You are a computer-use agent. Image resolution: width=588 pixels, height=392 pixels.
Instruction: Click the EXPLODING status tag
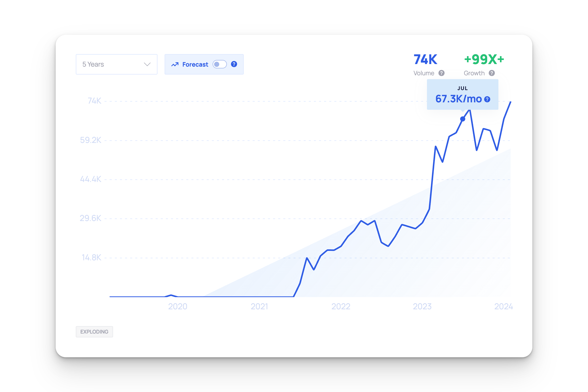94,332
